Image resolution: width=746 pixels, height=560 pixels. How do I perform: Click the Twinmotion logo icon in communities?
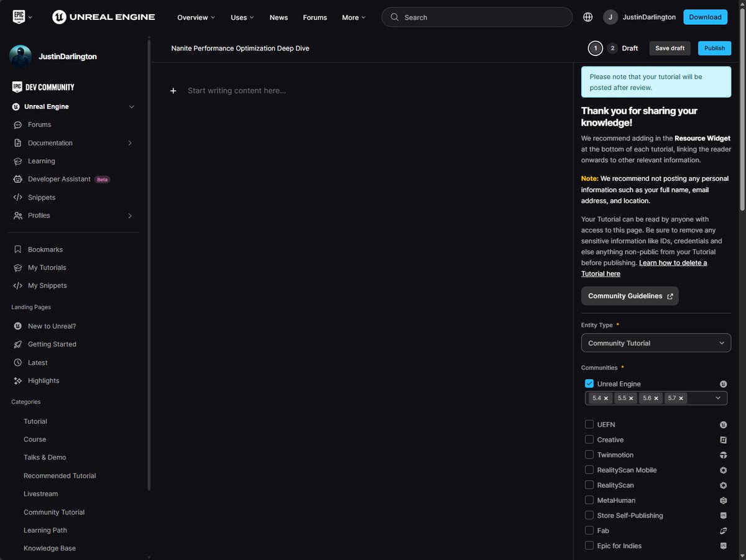pos(723,455)
